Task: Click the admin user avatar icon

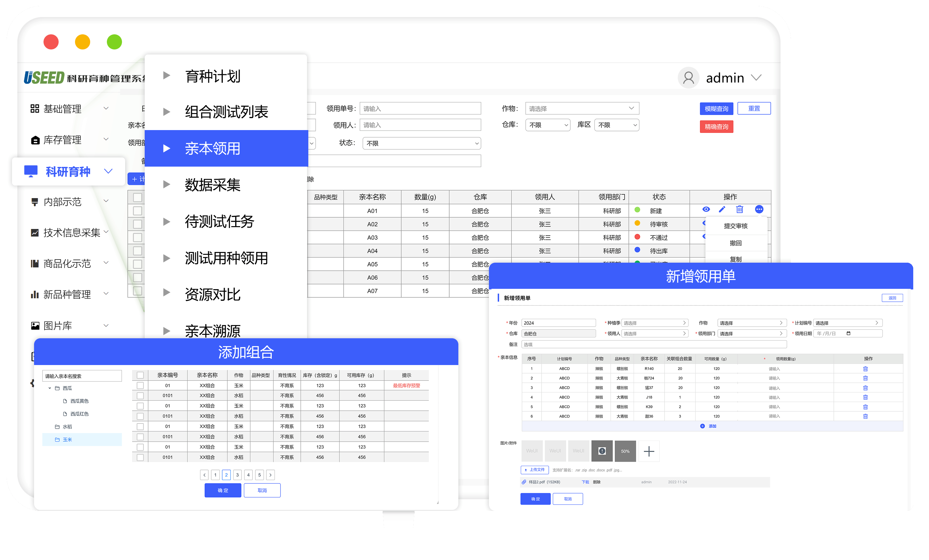Action: coord(688,77)
